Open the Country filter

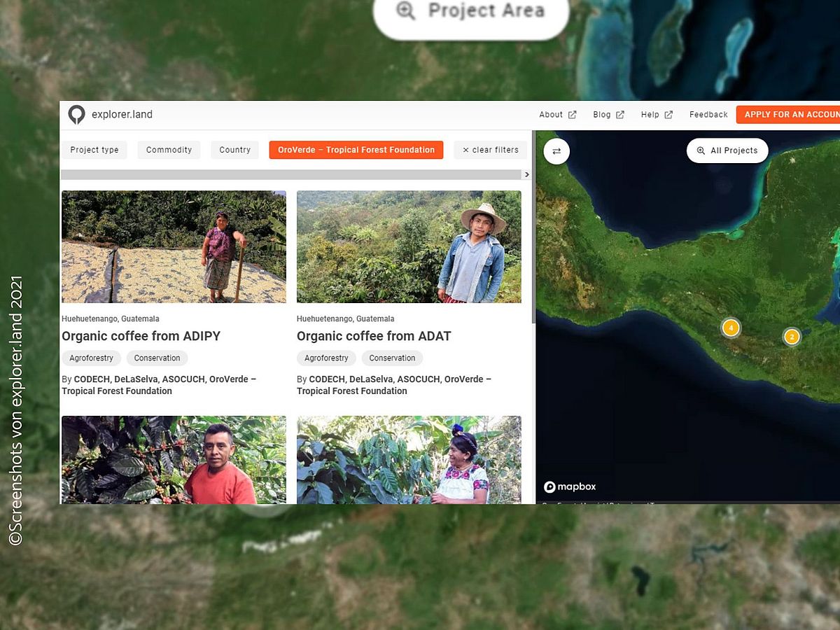click(x=234, y=150)
